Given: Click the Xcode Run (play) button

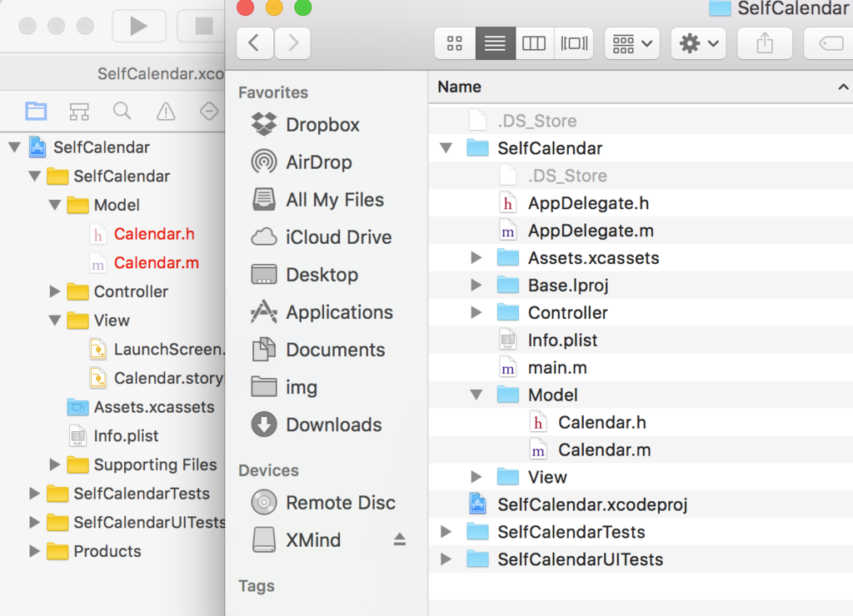Looking at the screenshot, I should pyautogui.click(x=139, y=26).
